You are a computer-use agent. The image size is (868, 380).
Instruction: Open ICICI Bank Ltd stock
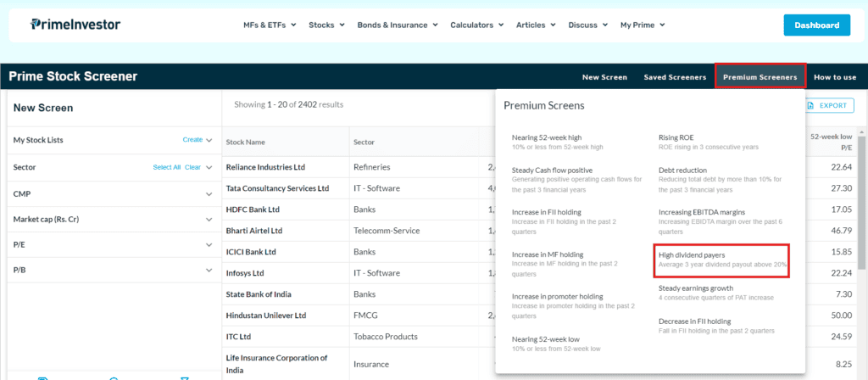click(251, 252)
